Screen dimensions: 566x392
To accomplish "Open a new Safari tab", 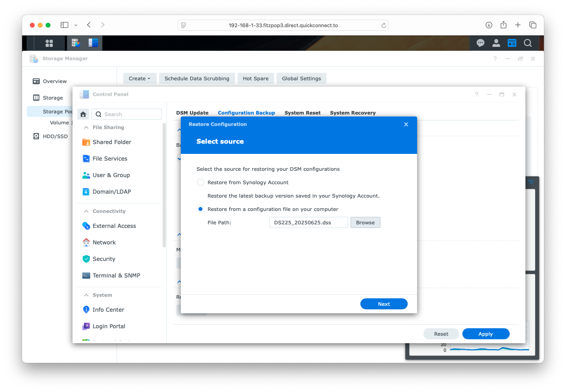I will coord(518,25).
